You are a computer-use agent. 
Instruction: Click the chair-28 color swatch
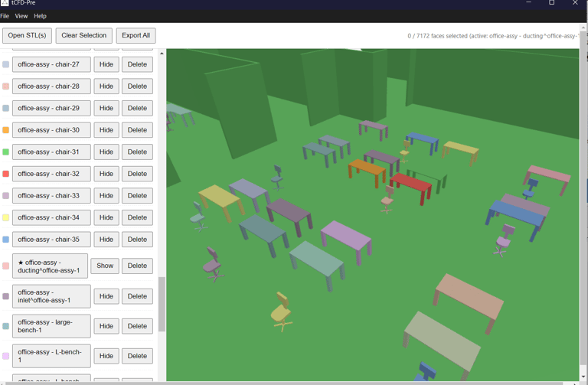tap(5, 86)
